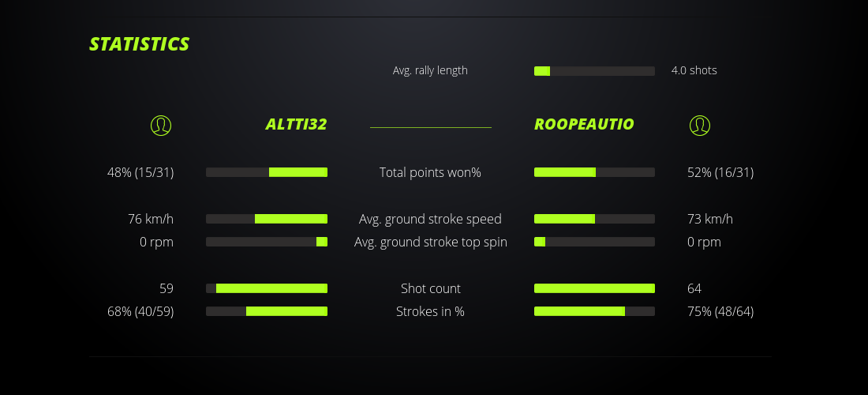Click the Avg. rally length bar
Screen dimensions: 868x395
click(x=594, y=71)
